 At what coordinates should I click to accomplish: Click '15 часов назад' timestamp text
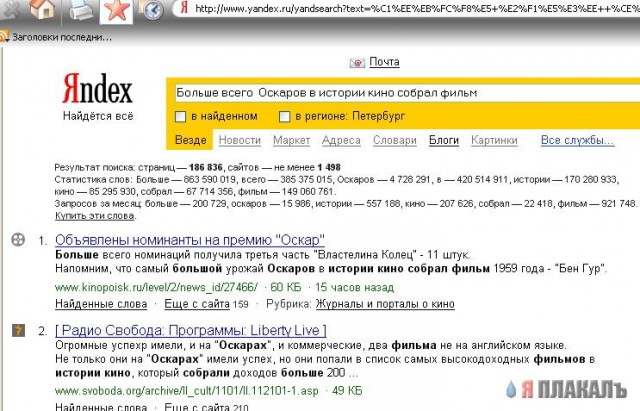coord(354,288)
